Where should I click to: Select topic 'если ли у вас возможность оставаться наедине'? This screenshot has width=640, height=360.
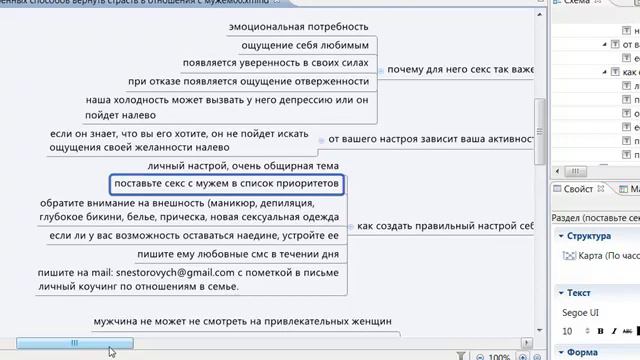coord(194,236)
